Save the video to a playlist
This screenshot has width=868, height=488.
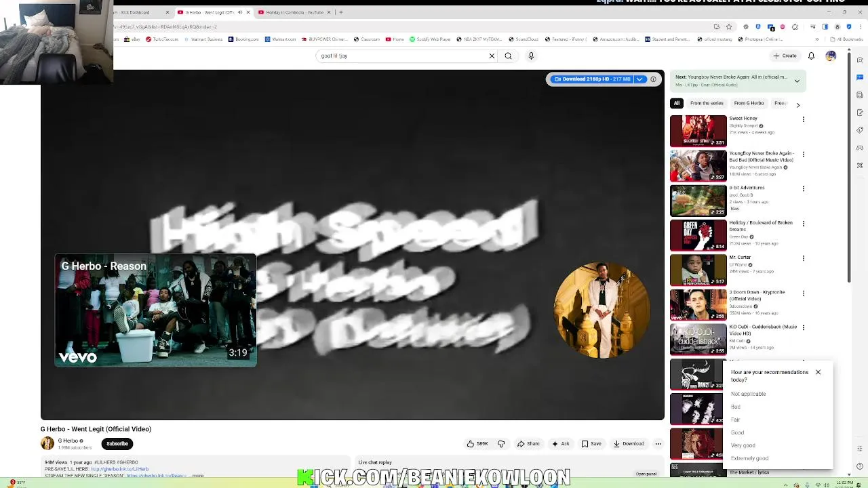tap(591, 444)
